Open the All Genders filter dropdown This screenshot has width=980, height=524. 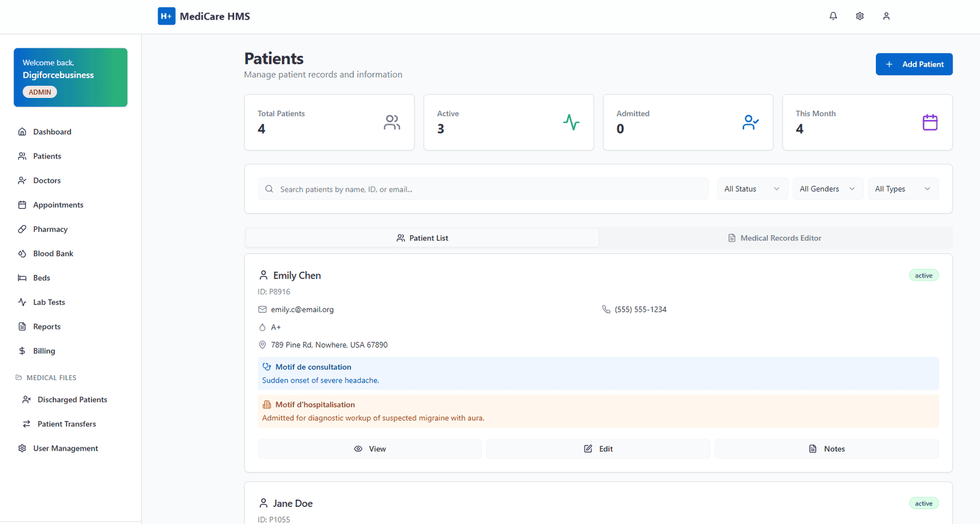(827, 189)
